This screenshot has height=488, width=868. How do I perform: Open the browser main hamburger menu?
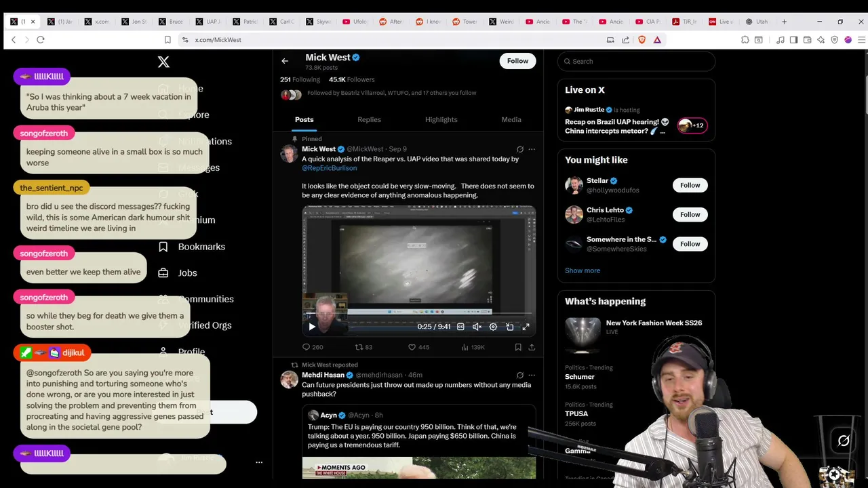point(862,40)
